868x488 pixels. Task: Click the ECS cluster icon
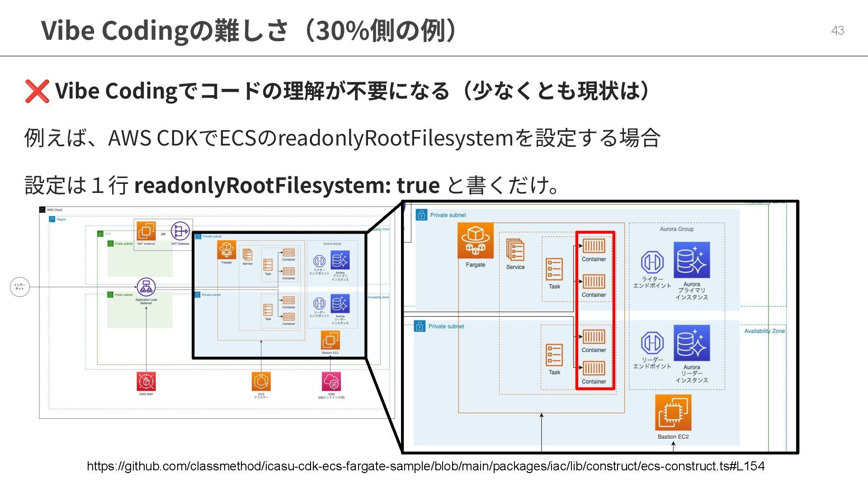[x=261, y=381]
